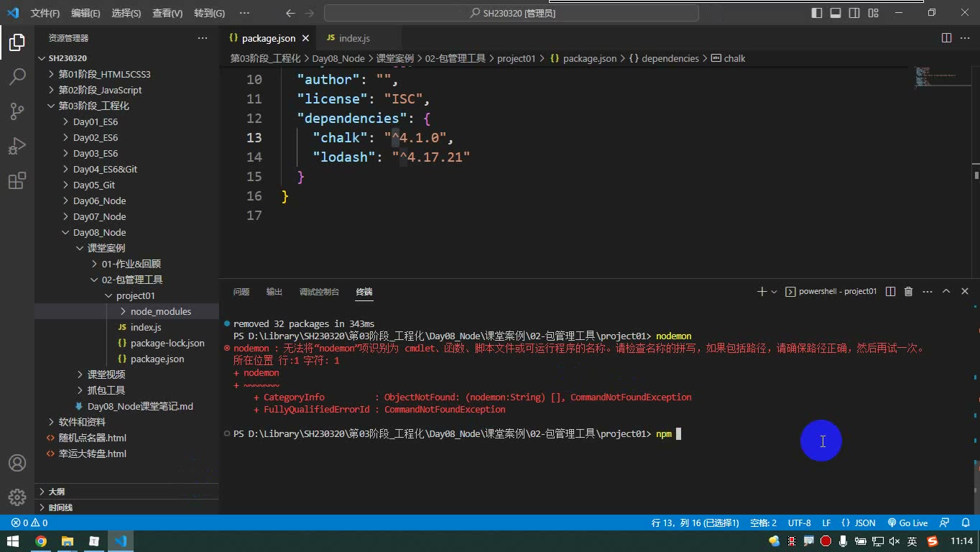The width and height of the screenshot is (980, 552).
Task: Expand the node_modules folder
Action: tap(126, 311)
